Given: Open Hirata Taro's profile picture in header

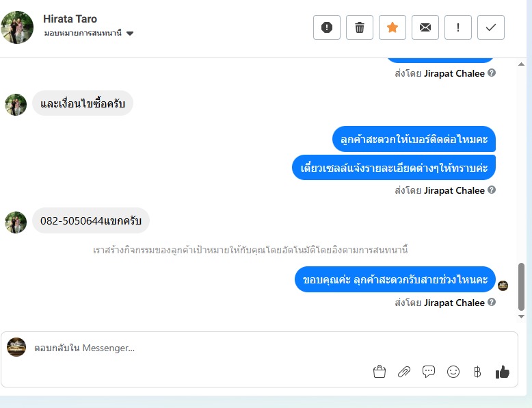Looking at the screenshot, I should coord(17,27).
